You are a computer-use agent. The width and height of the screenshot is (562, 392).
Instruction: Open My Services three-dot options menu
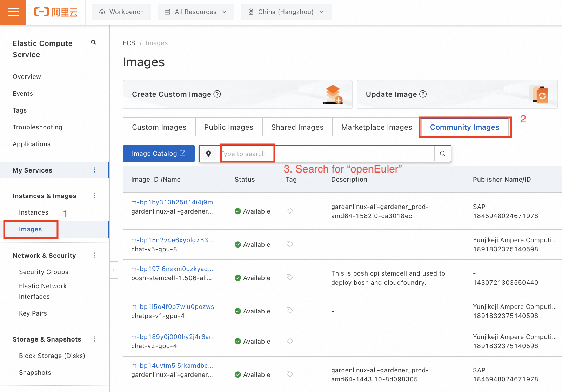[x=95, y=170]
